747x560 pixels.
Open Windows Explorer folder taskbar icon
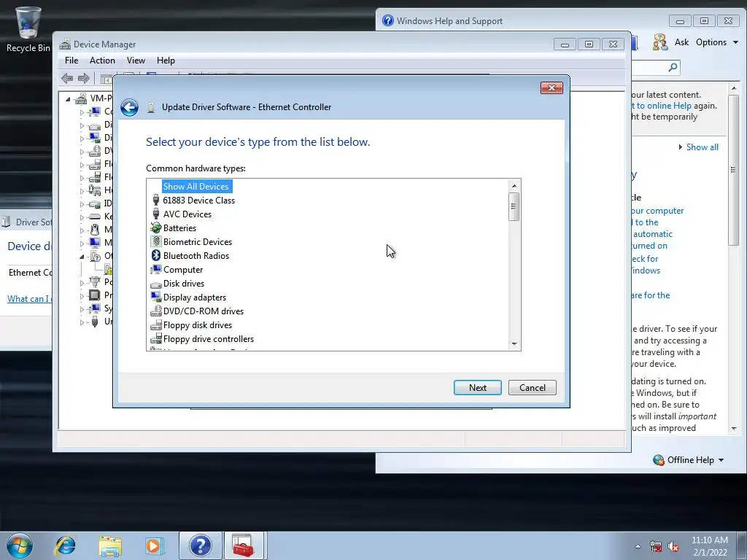click(x=110, y=545)
